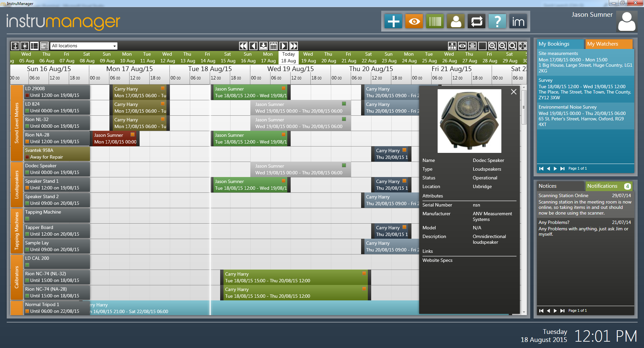Toggle the empty square view button
This screenshot has height=348, width=644.
(x=482, y=46)
